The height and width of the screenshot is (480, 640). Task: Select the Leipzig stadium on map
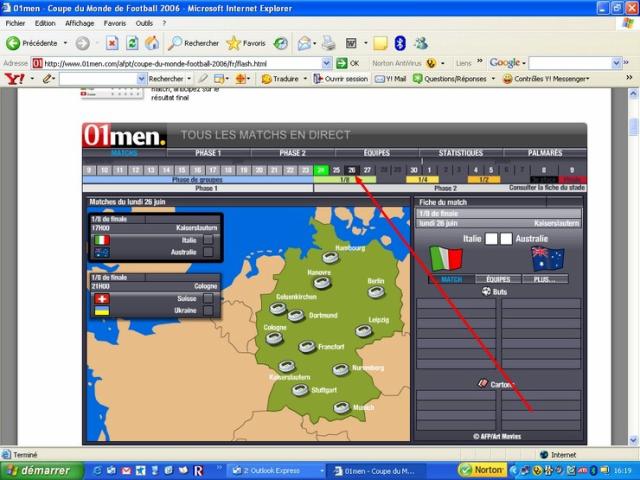pyautogui.click(x=364, y=331)
